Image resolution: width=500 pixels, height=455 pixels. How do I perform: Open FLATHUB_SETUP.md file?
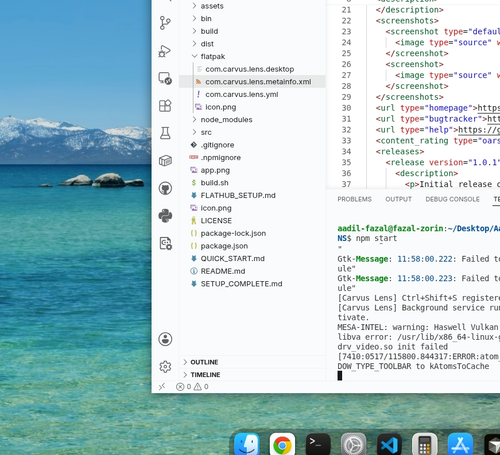tap(252, 195)
